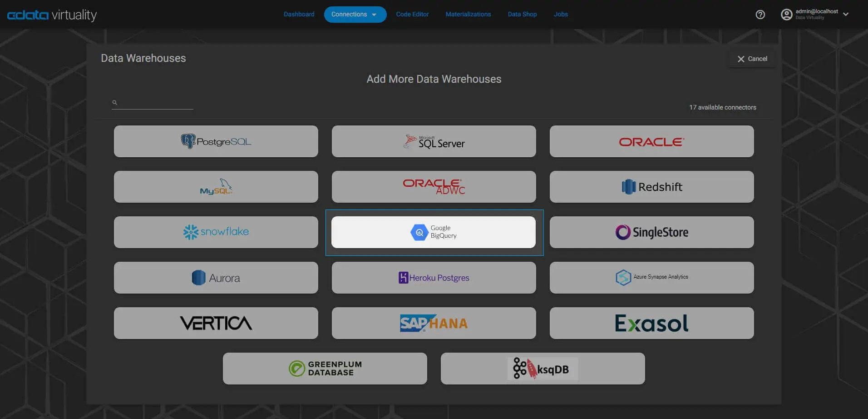
Task: Open the Connections dropdown menu
Action: pos(355,15)
